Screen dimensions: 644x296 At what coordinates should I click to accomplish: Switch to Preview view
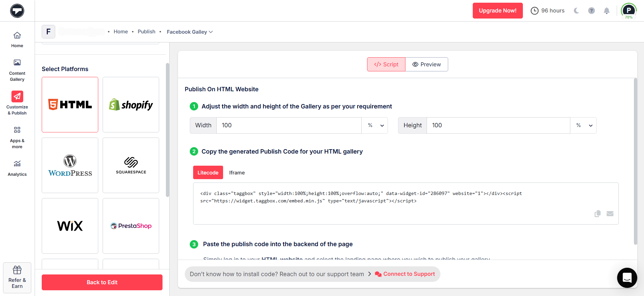pyautogui.click(x=427, y=64)
